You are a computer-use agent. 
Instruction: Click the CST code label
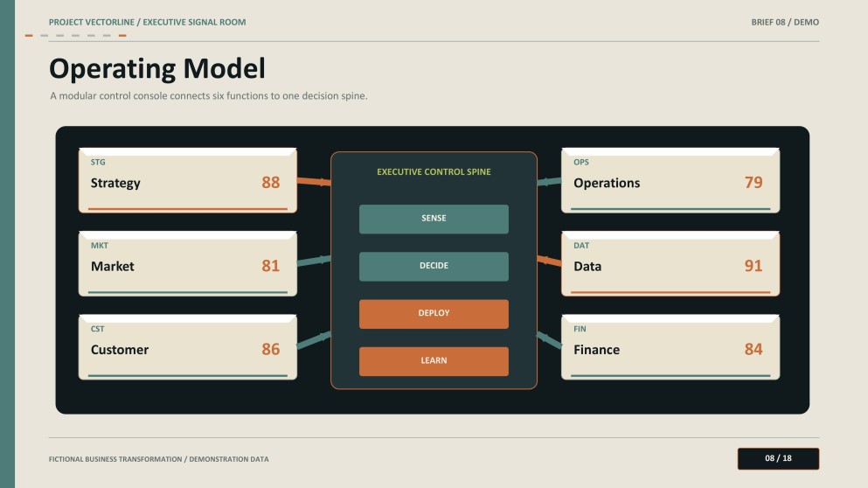(x=97, y=329)
